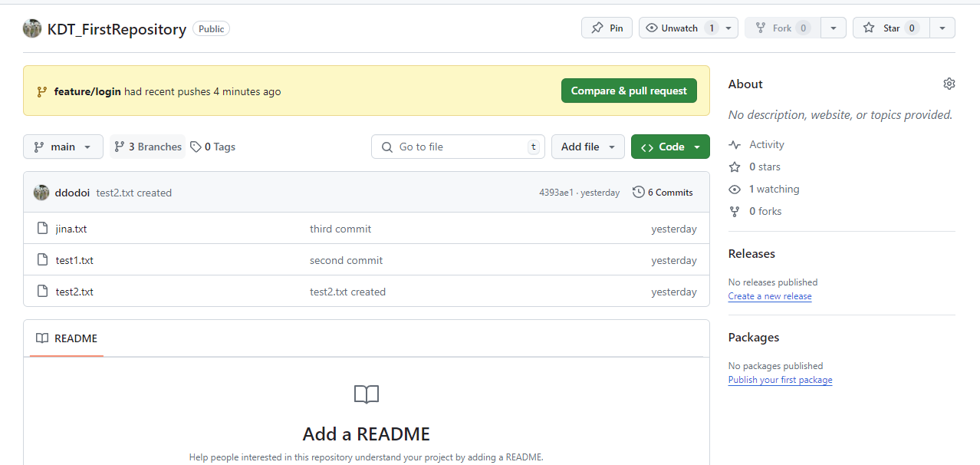Select the README tab
This screenshot has height=465, width=980.
67,338
